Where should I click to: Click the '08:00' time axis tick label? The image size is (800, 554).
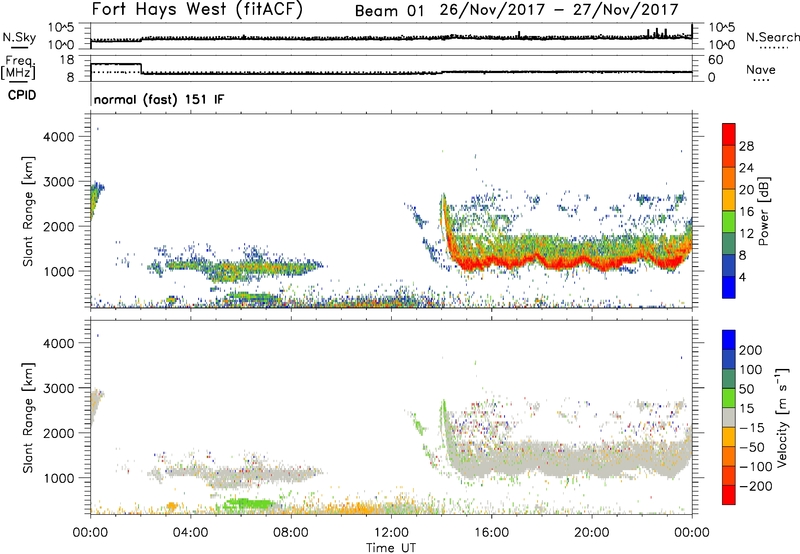coord(291,533)
